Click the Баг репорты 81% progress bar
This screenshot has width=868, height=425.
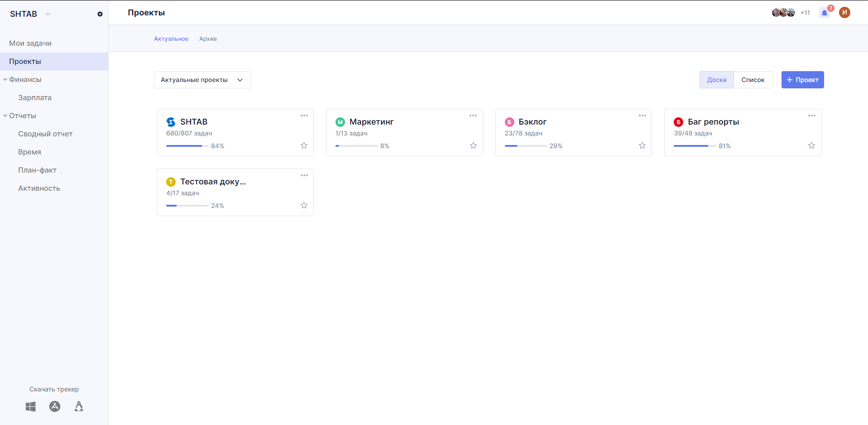coord(695,146)
